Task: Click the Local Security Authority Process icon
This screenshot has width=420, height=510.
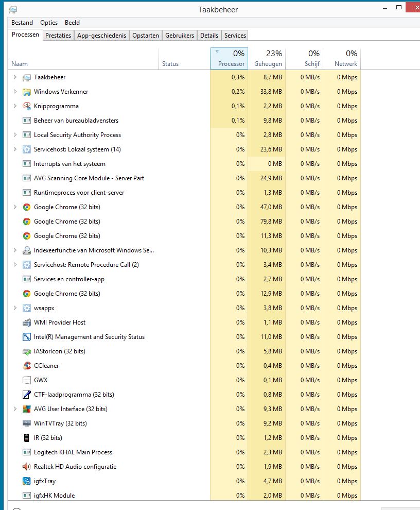Action: (x=27, y=135)
